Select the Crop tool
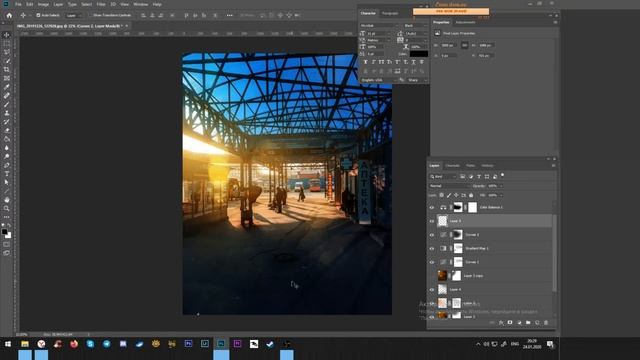The height and width of the screenshot is (360, 640). pyautogui.click(x=7, y=69)
